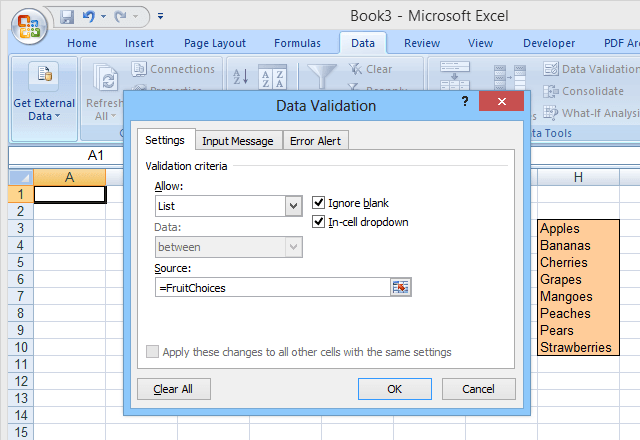Click the Sort A to Z icon
Screen dimensions: 640x440
(241, 78)
